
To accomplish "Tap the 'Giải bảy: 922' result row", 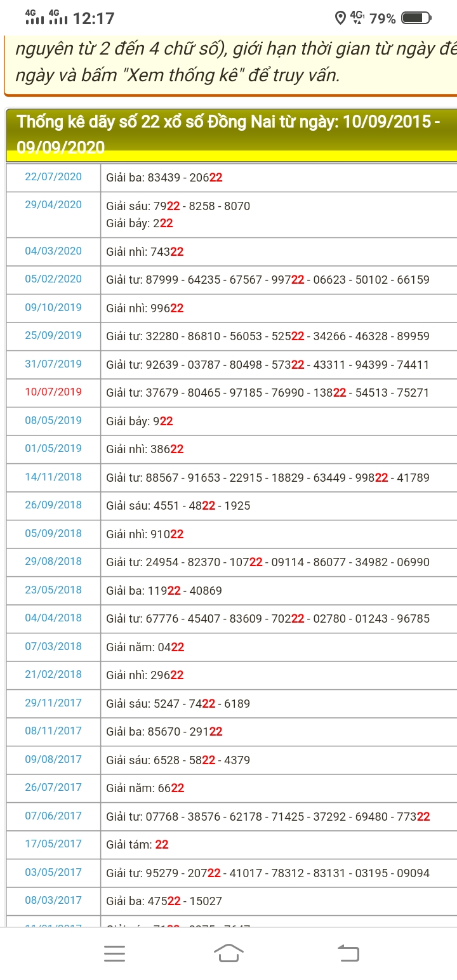I will (x=140, y=421).
